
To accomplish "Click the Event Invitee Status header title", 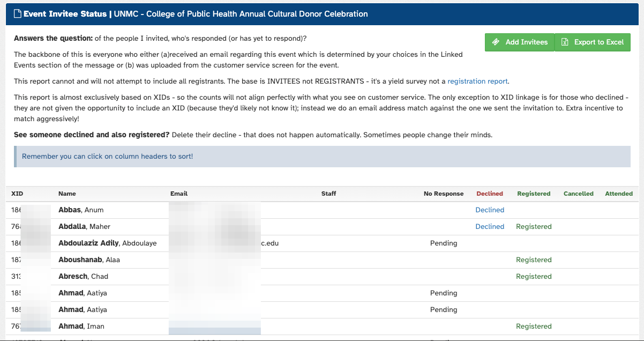I will coord(65,14).
